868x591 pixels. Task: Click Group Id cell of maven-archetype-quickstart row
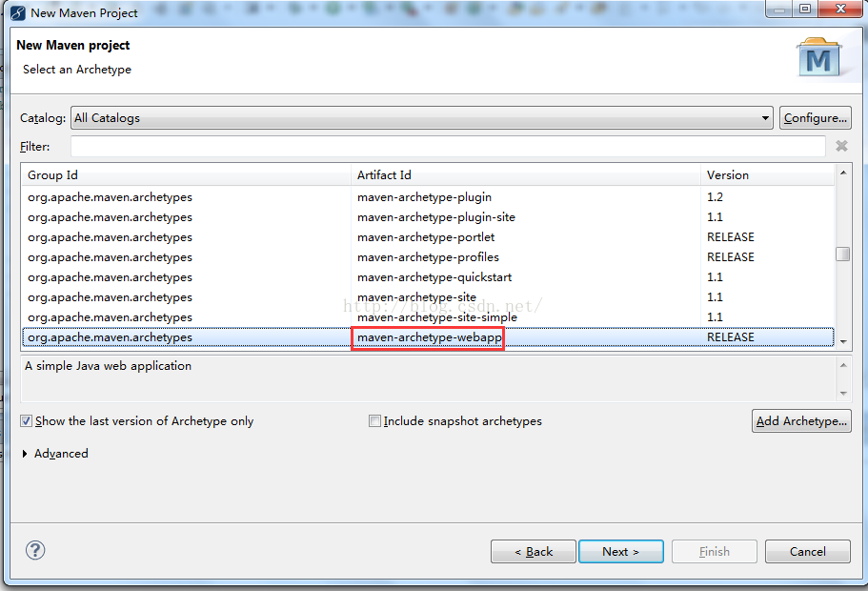(x=110, y=277)
